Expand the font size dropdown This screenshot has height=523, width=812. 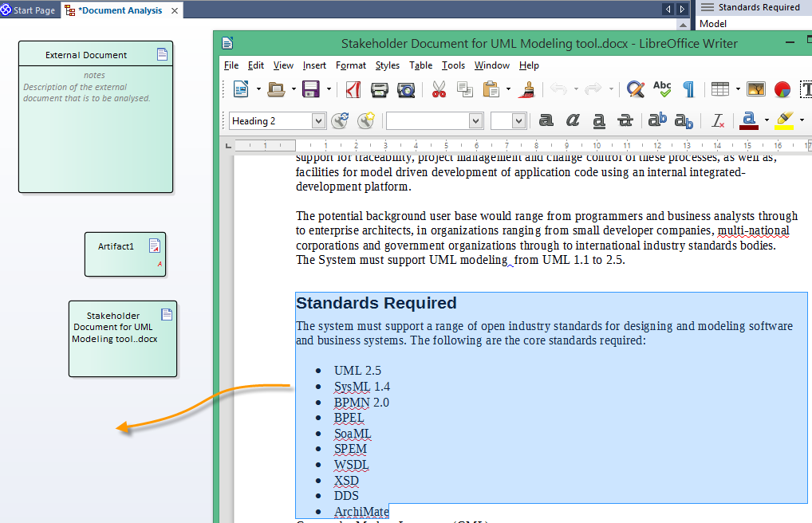pyautogui.click(x=518, y=121)
